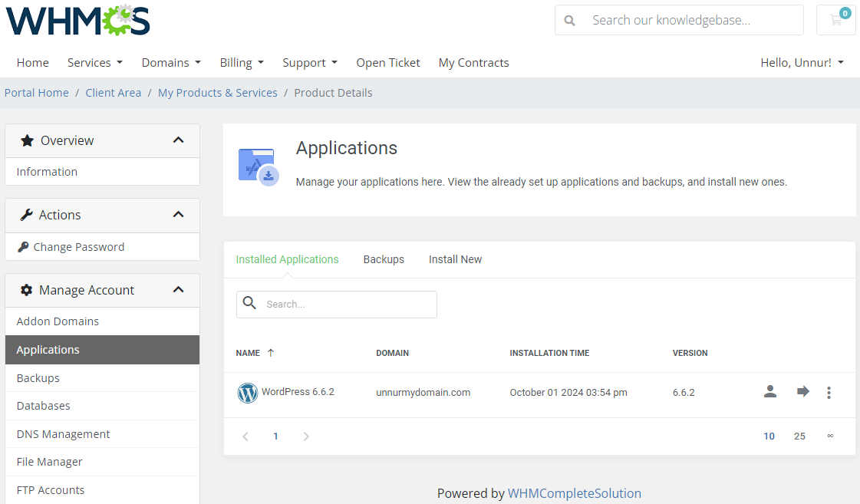Viewport: 860px width, 504px height.
Task: Click Home in the navigation bar
Action: tap(33, 63)
